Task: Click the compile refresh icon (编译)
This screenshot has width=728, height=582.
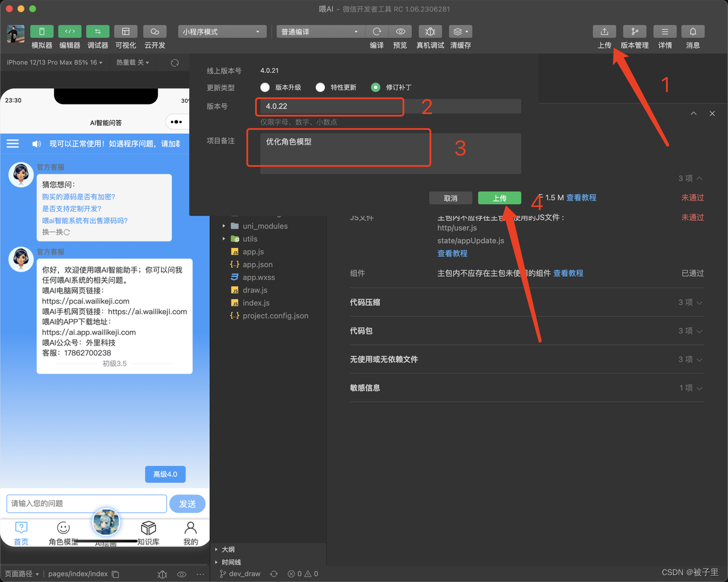Action: [377, 32]
